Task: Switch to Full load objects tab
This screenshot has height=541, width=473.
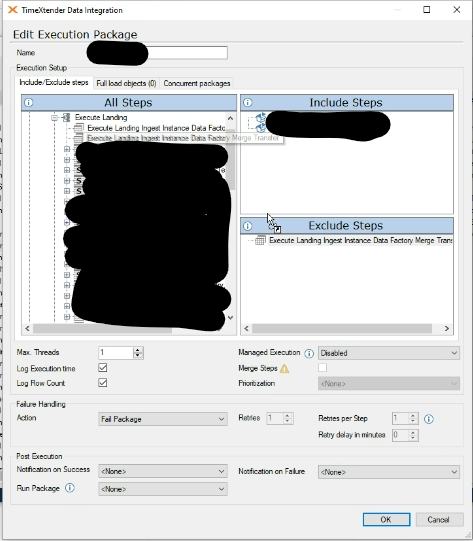Action: [126, 83]
